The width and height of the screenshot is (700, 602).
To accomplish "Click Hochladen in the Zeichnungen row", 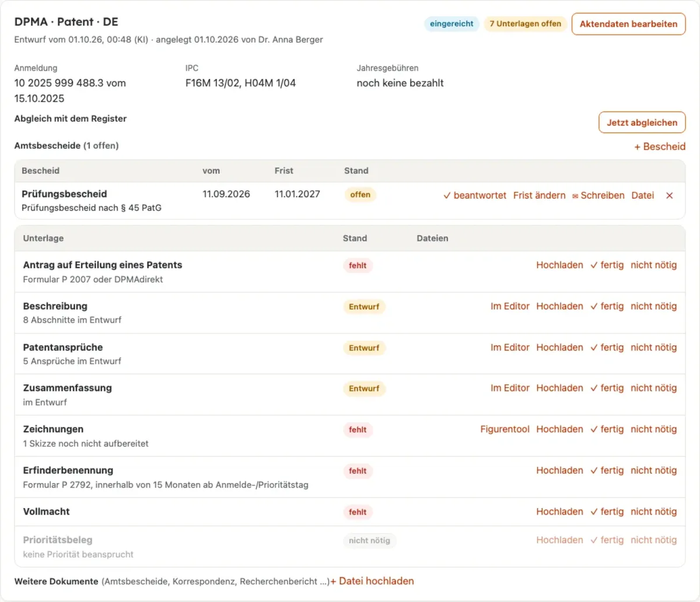I will click(x=559, y=429).
